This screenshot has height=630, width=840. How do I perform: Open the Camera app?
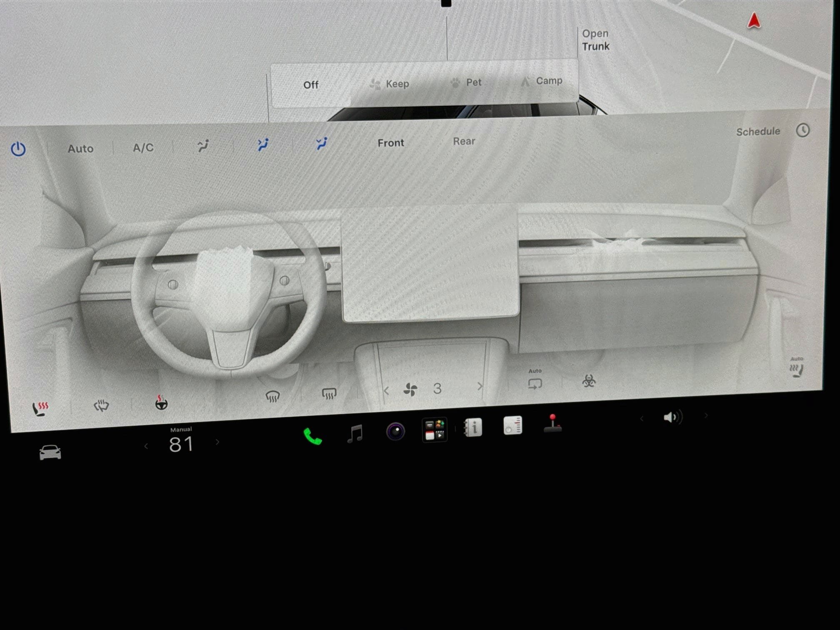(395, 431)
